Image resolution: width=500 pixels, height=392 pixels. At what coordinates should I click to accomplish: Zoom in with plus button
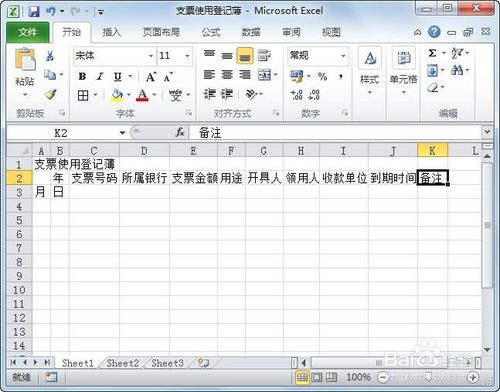tap(473, 377)
